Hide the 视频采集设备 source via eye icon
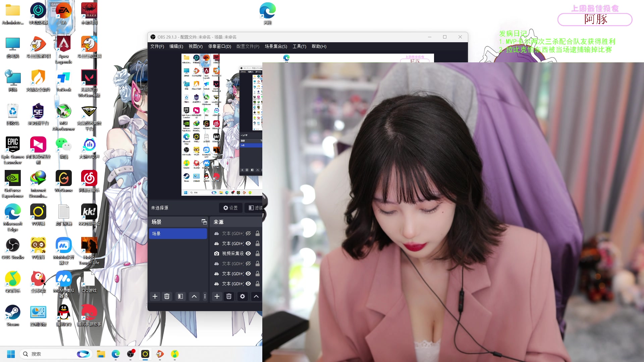The image size is (644, 362). click(x=248, y=253)
